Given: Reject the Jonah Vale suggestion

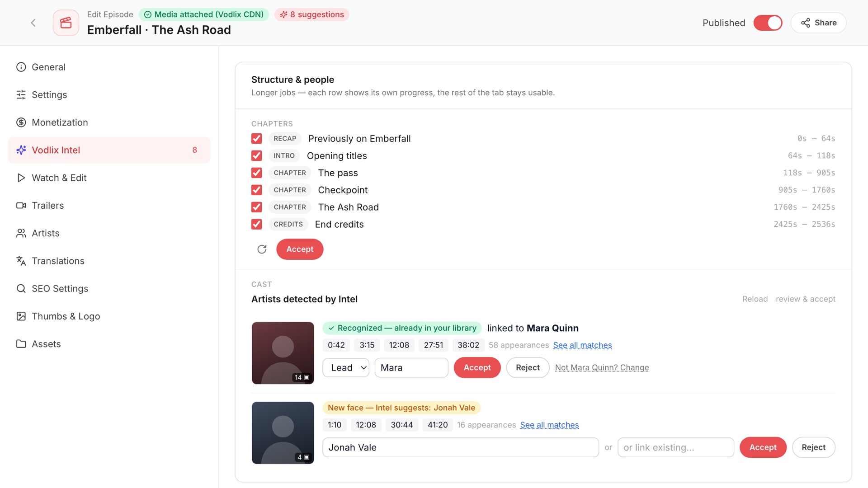Looking at the screenshot, I should pos(813,447).
